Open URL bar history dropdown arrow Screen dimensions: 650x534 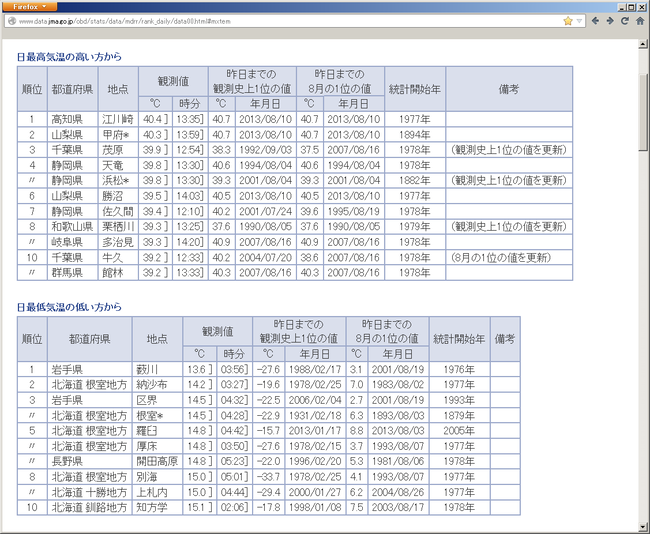pyautogui.click(x=579, y=21)
